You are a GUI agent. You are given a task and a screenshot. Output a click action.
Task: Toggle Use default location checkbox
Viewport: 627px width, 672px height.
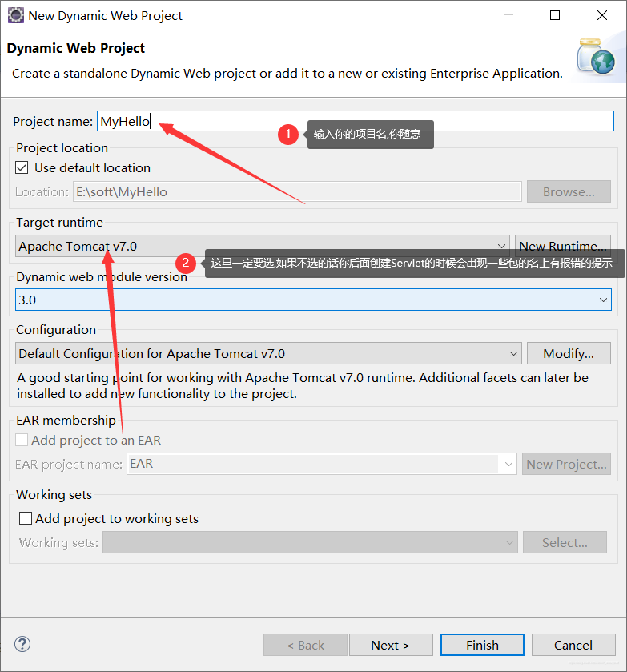pyautogui.click(x=22, y=167)
